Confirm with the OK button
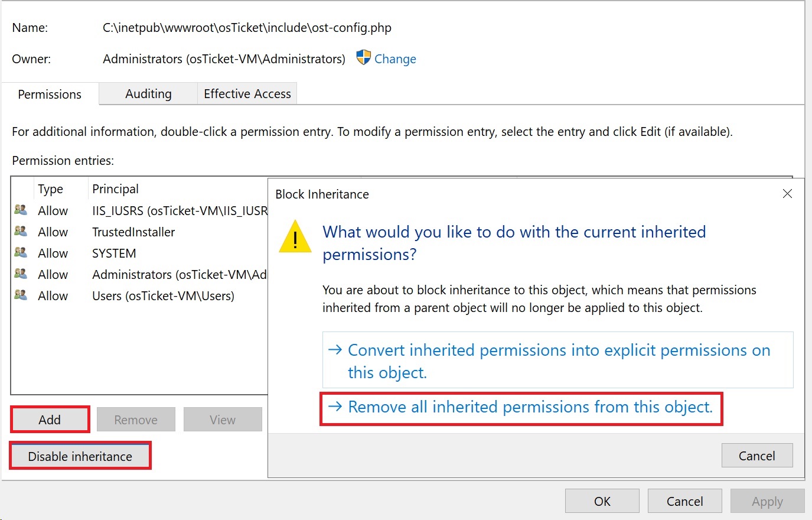This screenshot has height=520, width=812. point(602,501)
